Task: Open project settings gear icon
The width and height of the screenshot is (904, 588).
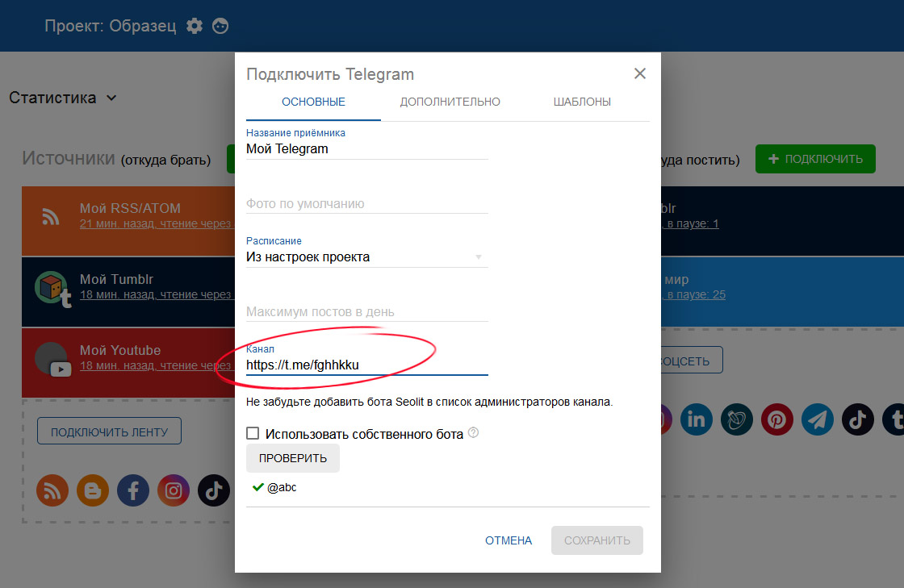Action: pyautogui.click(x=195, y=26)
